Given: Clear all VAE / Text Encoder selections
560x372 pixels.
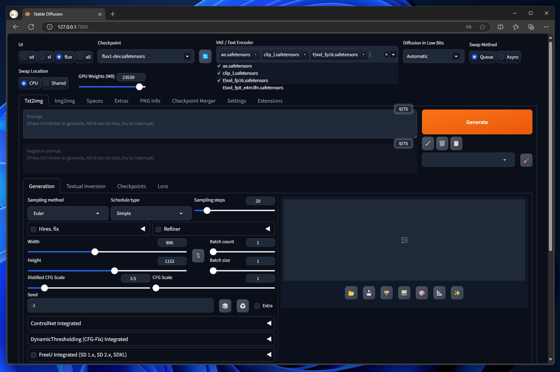Looking at the screenshot, I should (386, 55).
